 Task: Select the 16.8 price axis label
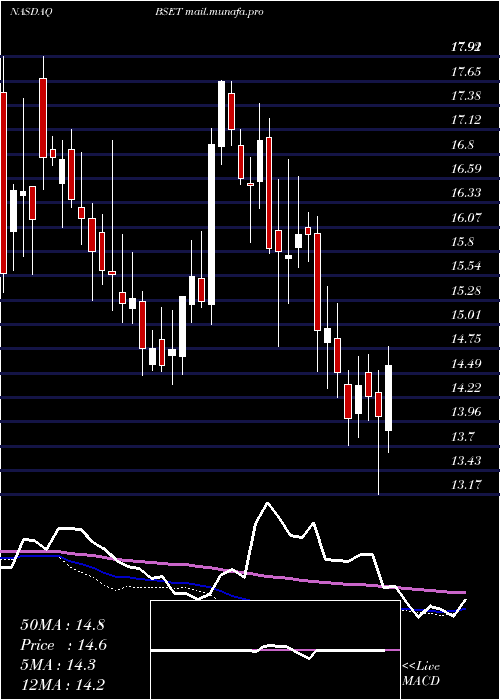click(462, 145)
